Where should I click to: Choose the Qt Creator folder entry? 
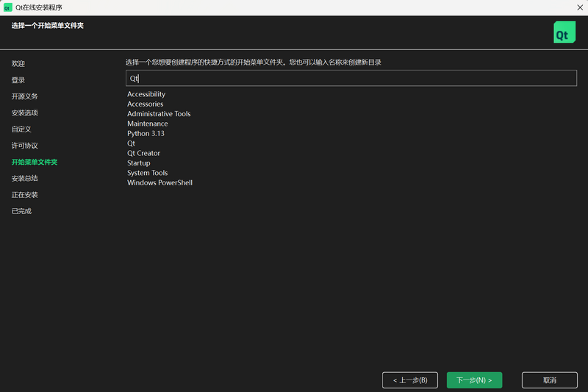click(x=143, y=153)
